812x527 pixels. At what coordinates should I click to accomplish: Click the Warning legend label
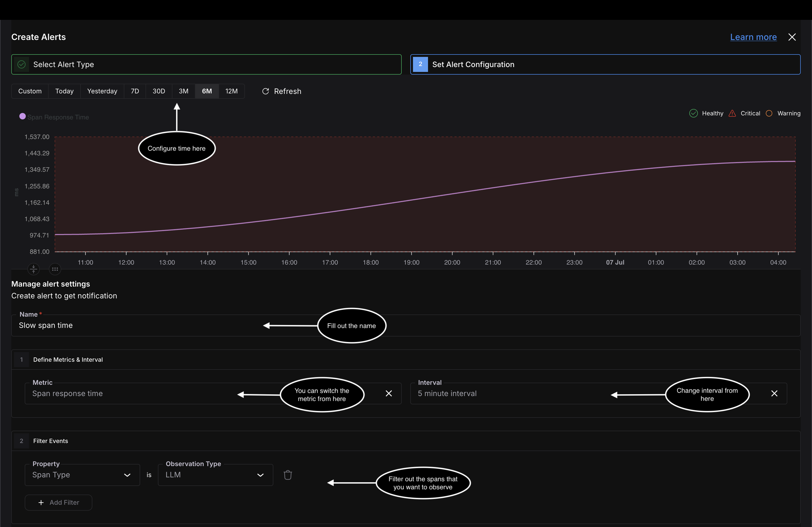(x=789, y=114)
